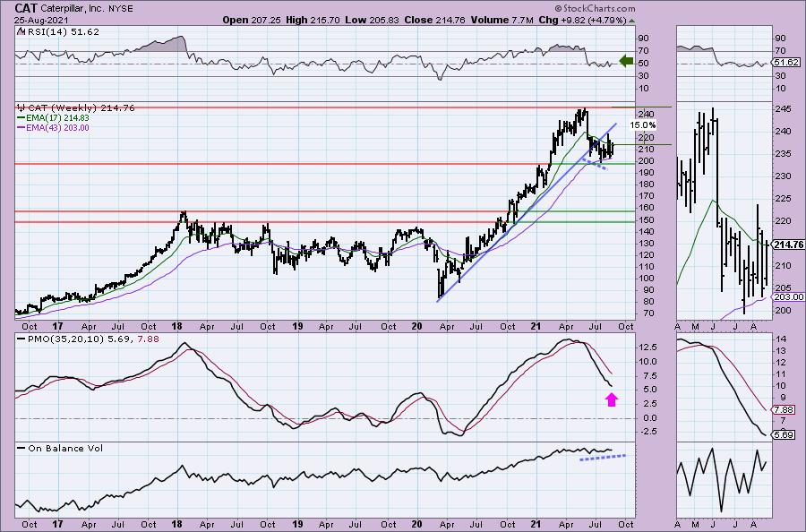
Task: Click the On Balance Vol label
Action: (60, 448)
